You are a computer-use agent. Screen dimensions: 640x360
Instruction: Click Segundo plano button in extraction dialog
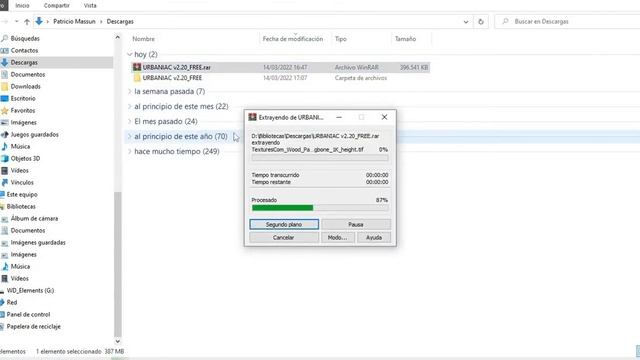284,224
